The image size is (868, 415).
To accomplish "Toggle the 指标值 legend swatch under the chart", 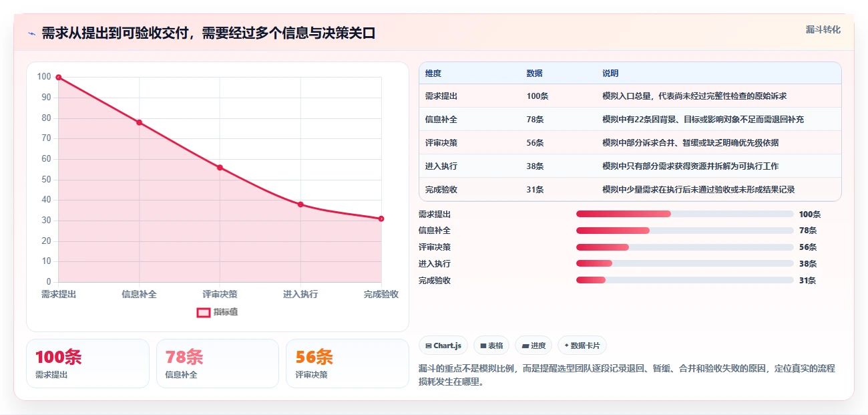I will (204, 312).
